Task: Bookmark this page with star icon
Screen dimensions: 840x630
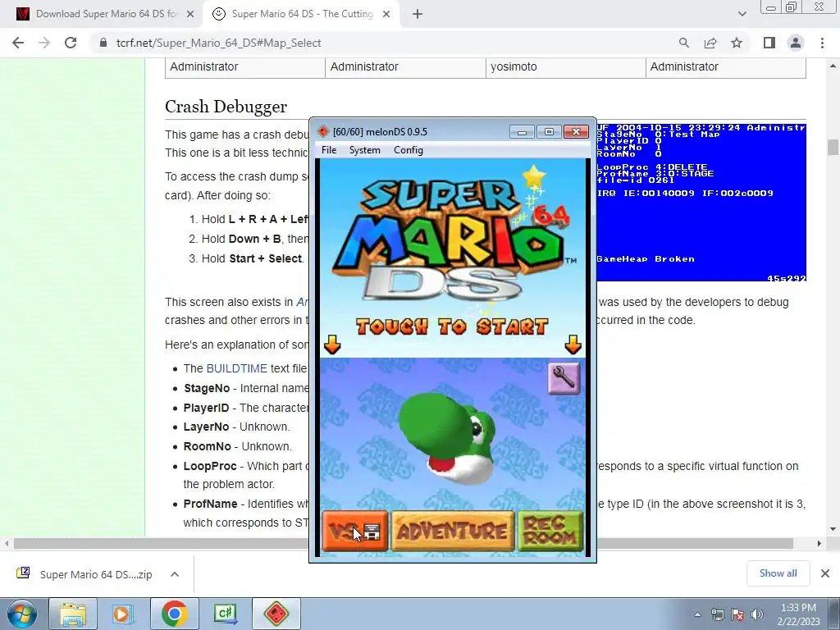Action: [x=737, y=43]
